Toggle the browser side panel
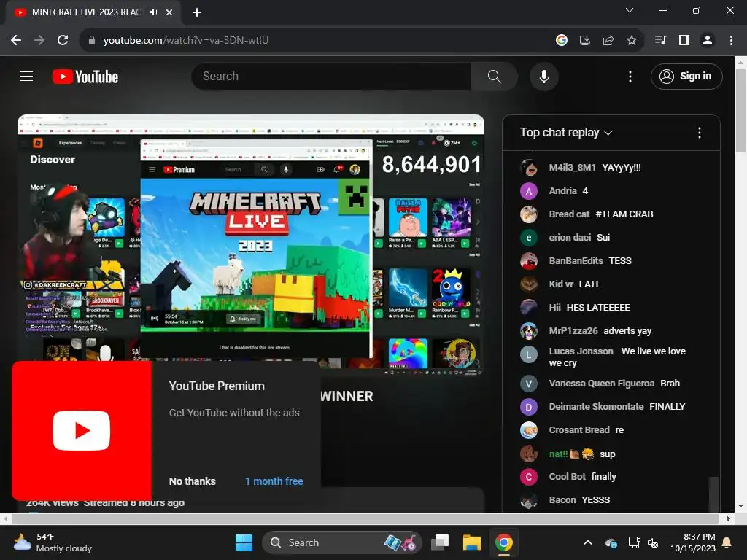747x560 pixels. click(684, 41)
